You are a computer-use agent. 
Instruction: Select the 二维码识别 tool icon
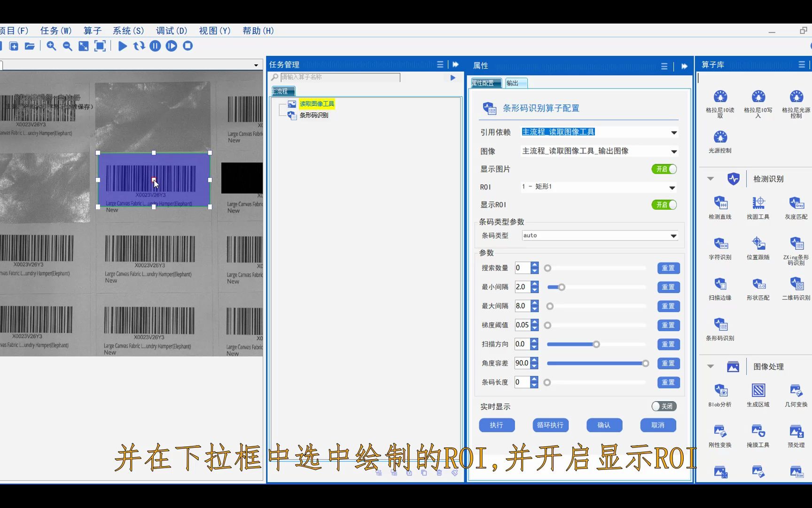[x=796, y=284]
